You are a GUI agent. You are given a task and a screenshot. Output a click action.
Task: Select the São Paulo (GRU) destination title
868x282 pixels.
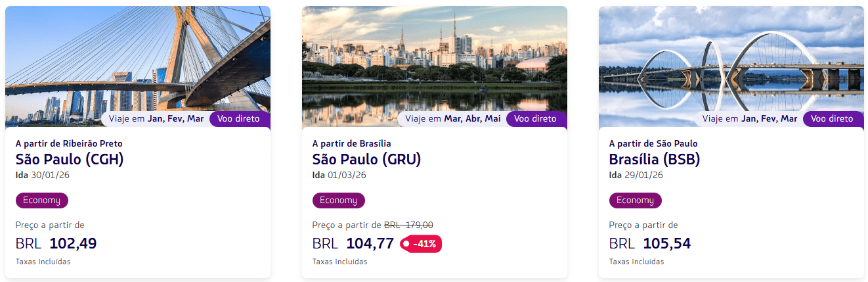click(366, 159)
